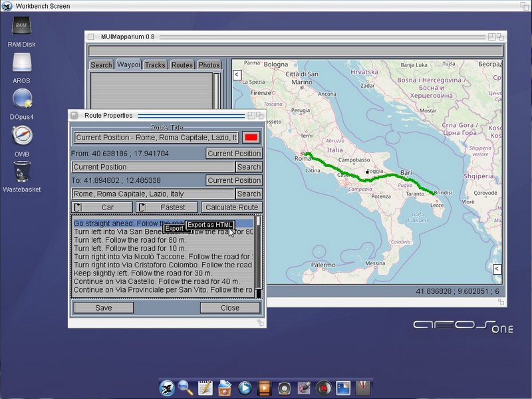Open the notepad editor in the dock
This screenshot has width=532, height=399.
pyautogui.click(x=205, y=387)
